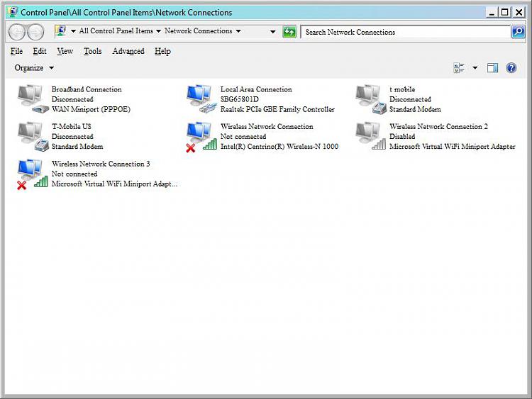Click the 't mobile' connection name
This screenshot has height=399, width=532.
pos(402,89)
